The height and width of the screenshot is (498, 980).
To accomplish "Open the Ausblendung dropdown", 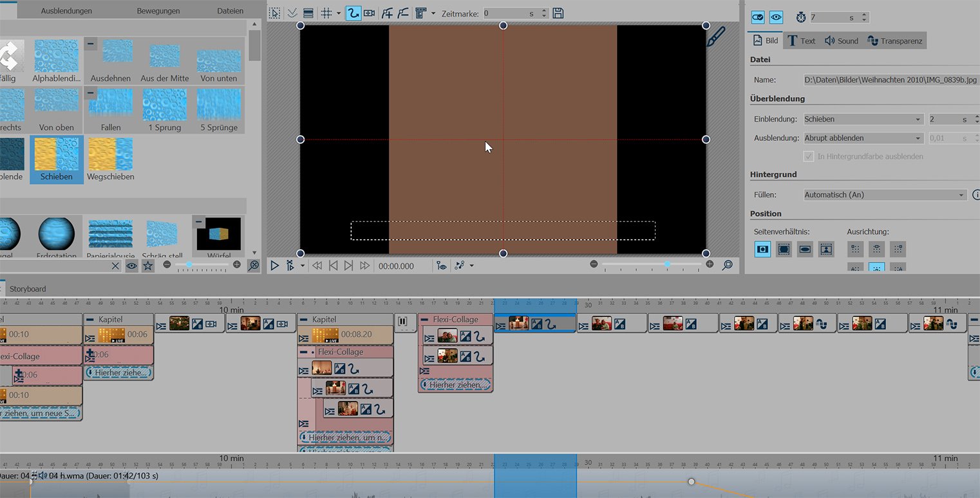I will [x=863, y=138].
